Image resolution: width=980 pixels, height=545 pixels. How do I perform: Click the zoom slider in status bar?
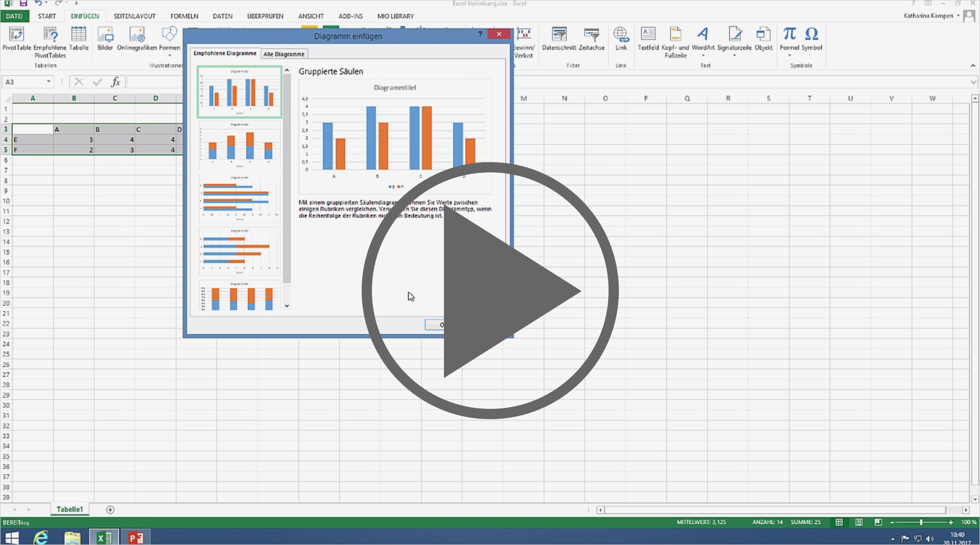[921, 522]
